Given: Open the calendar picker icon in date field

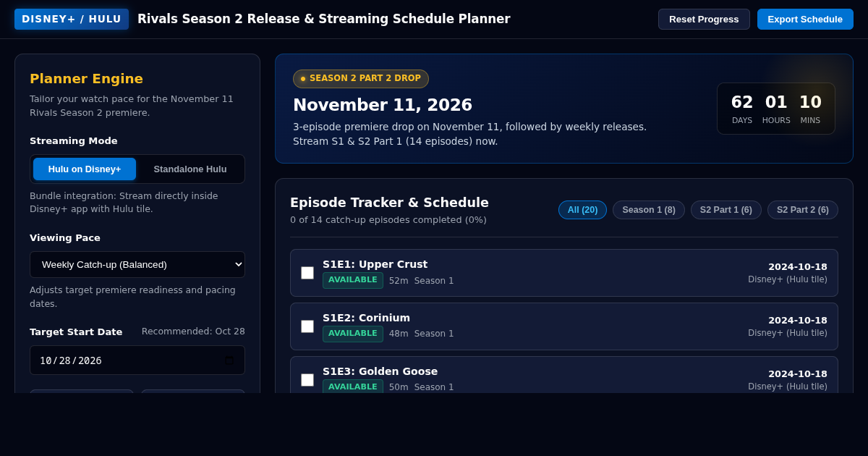Looking at the screenshot, I should pos(229,360).
